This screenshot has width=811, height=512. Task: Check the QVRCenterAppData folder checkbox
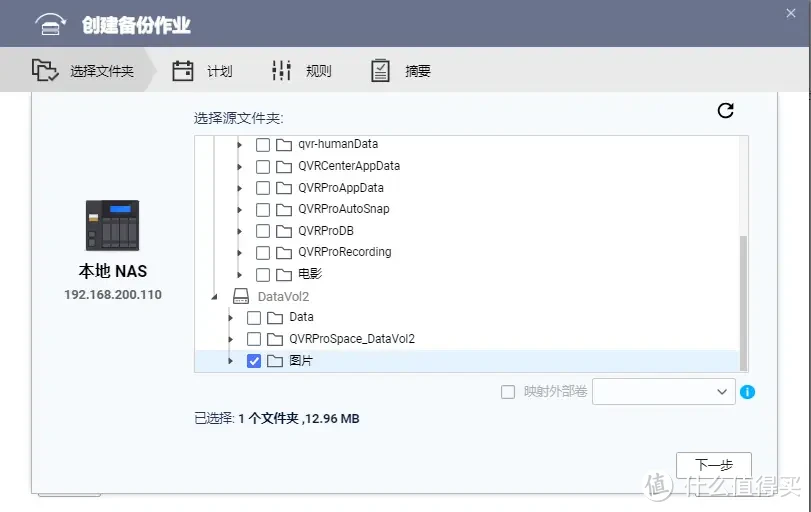coord(263,166)
